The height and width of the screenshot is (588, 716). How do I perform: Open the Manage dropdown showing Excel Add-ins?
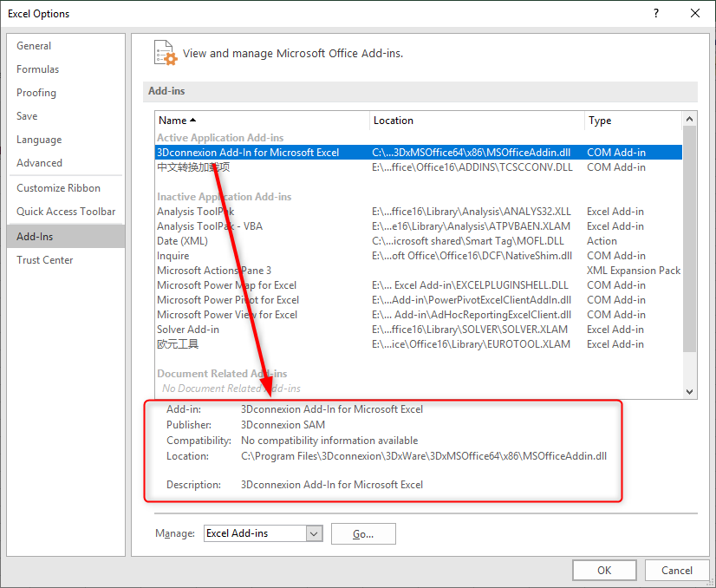tap(263, 533)
